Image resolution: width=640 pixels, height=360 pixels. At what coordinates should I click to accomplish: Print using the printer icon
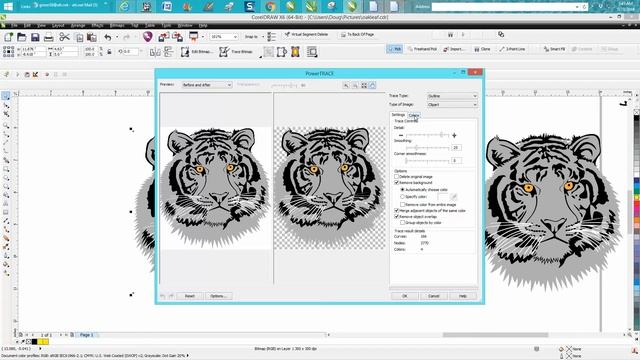(x=49, y=38)
